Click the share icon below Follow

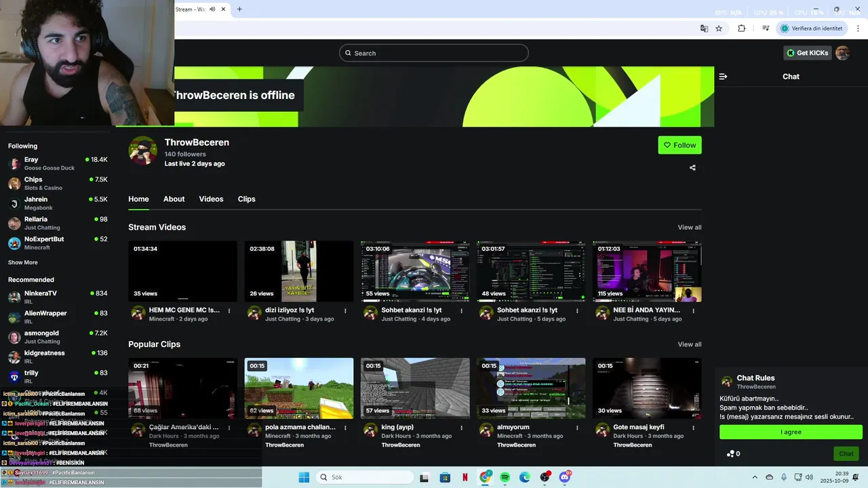tap(692, 167)
